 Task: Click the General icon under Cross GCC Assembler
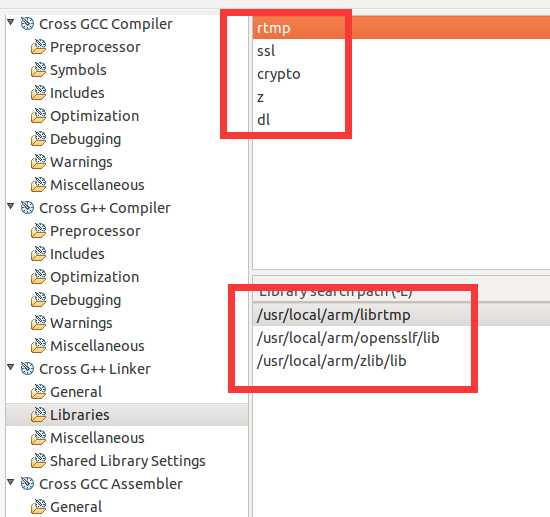tap(38, 507)
